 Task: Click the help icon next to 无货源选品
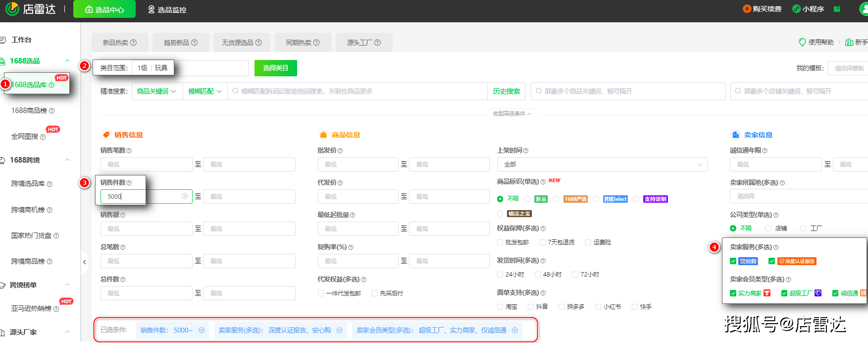tap(258, 43)
